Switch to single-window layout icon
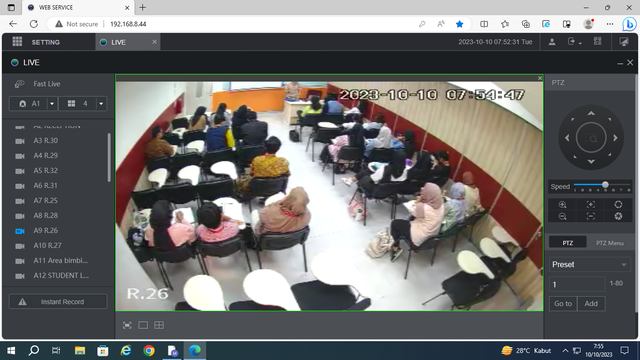 click(x=143, y=325)
